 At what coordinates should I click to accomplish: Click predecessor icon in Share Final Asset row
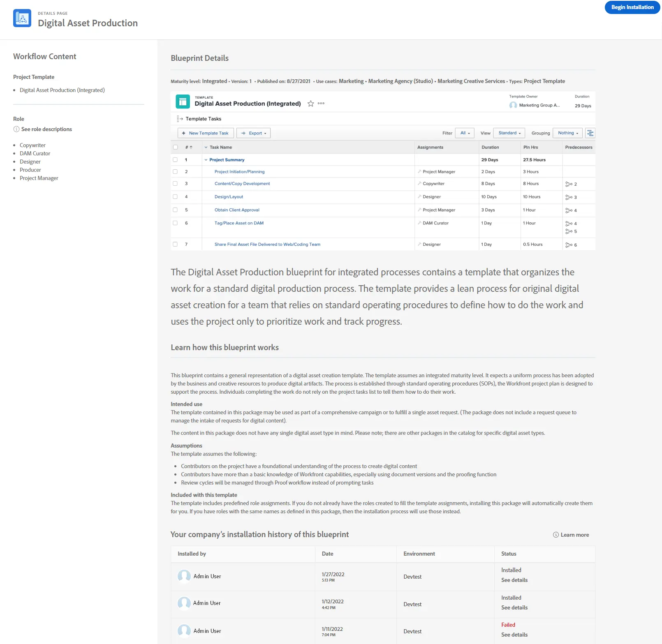tap(569, 245)
